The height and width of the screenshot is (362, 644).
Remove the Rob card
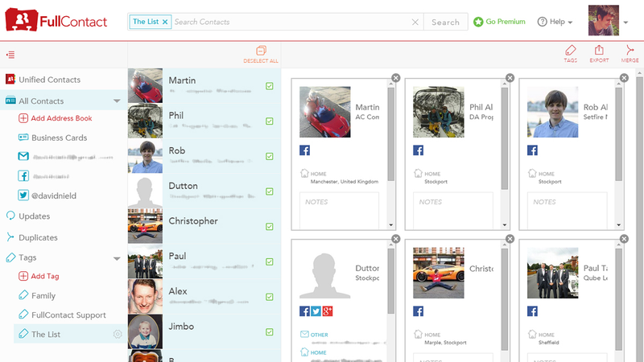click(x=624, y=78)
